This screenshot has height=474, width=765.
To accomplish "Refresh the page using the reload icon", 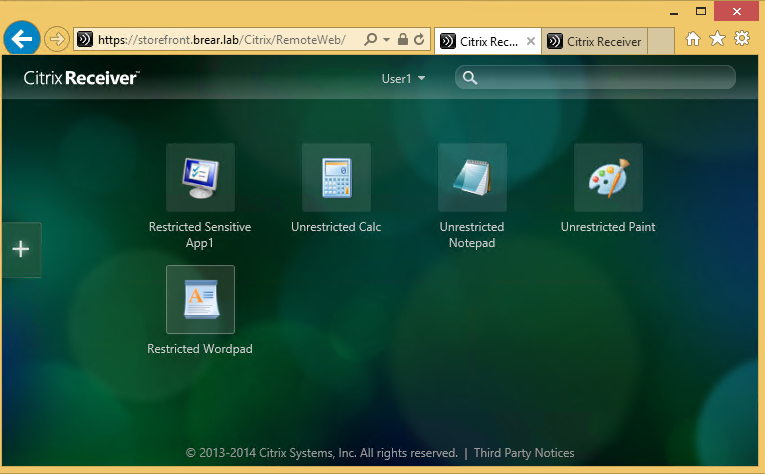I will (x=420, y=40).
